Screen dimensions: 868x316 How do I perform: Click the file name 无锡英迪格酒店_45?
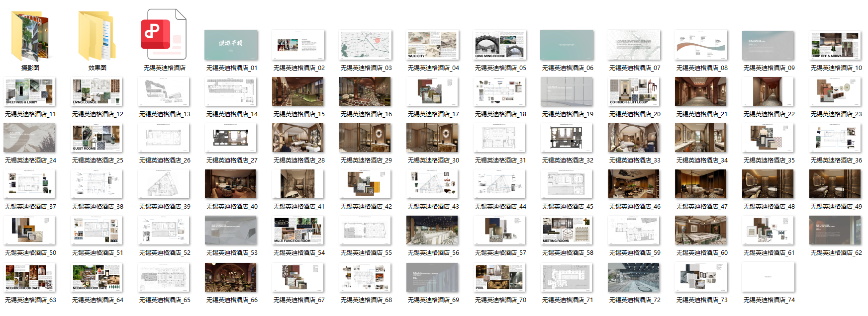[x=568, y=207]
